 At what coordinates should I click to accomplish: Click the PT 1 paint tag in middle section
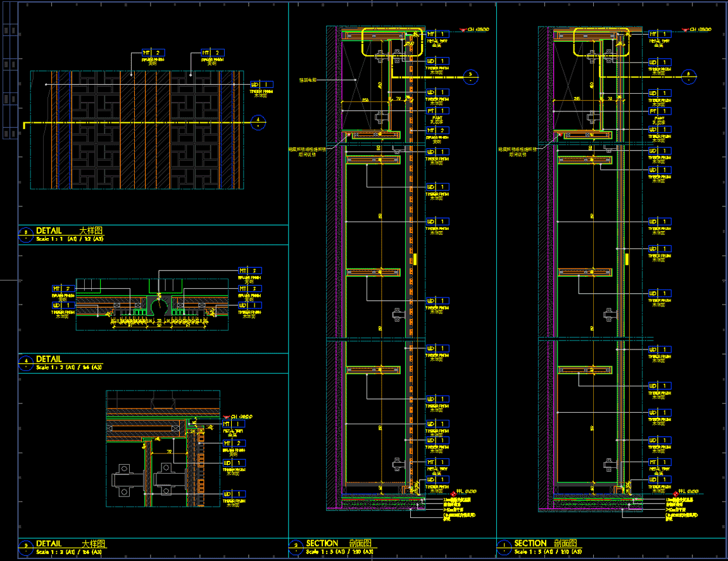point(437,111)
